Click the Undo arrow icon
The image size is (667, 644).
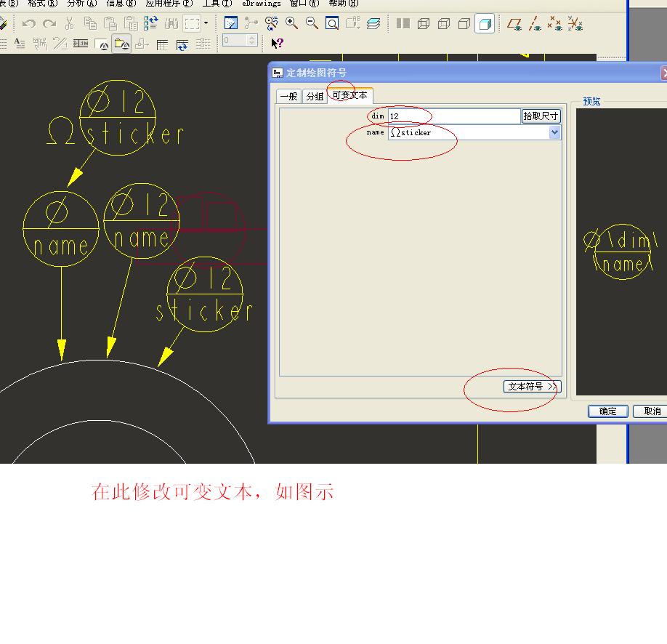28,23
